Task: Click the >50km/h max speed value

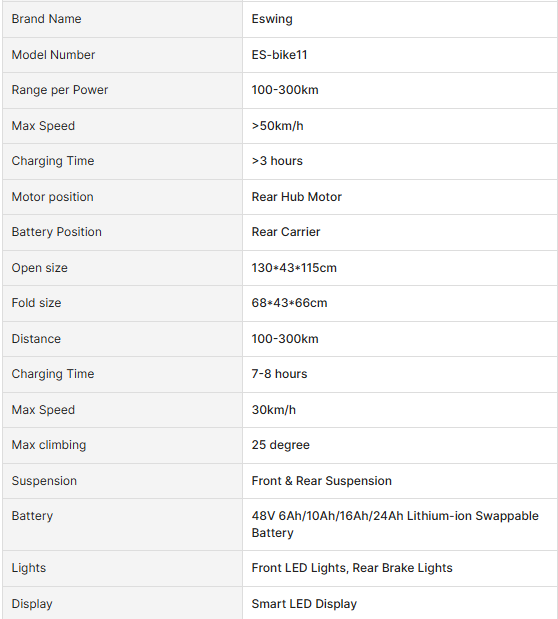Action: point(277,126)
